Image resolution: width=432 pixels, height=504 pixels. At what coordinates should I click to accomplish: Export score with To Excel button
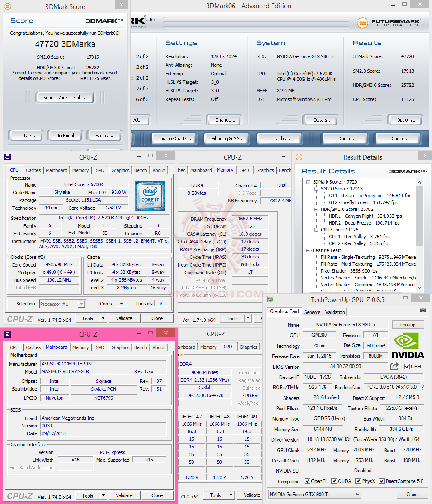(x=65, y=136)
